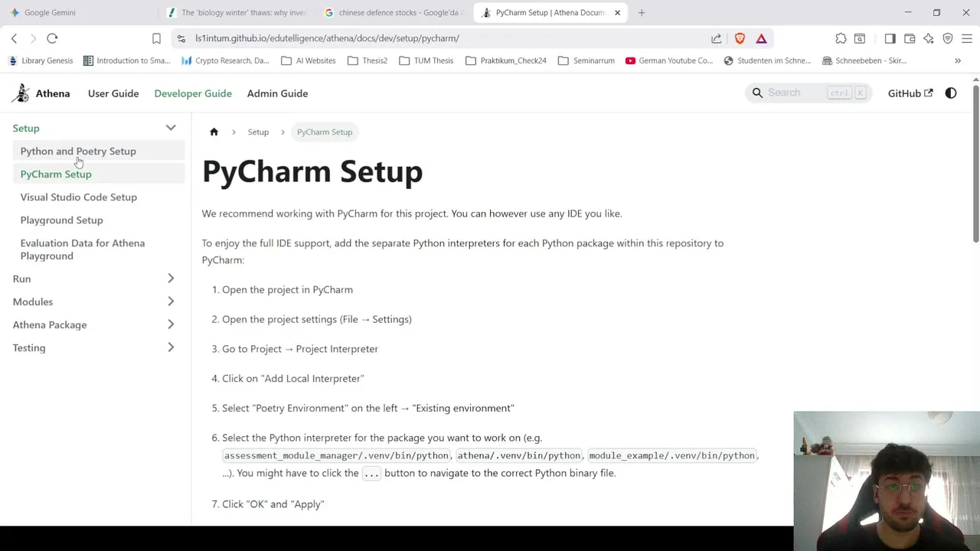Click the Setup breadcrumb link
This screenshot has width=980, height=551.
pyautogui.click(x=258, y=132)
